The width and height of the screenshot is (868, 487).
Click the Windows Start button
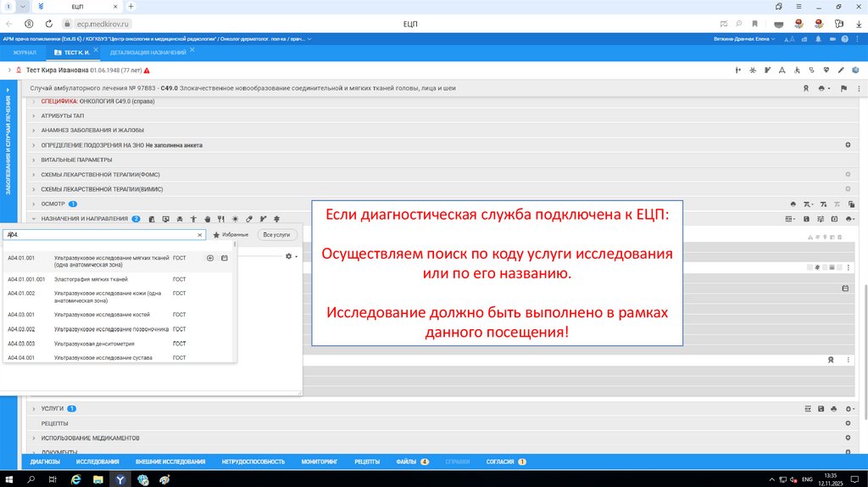[9, 479]
